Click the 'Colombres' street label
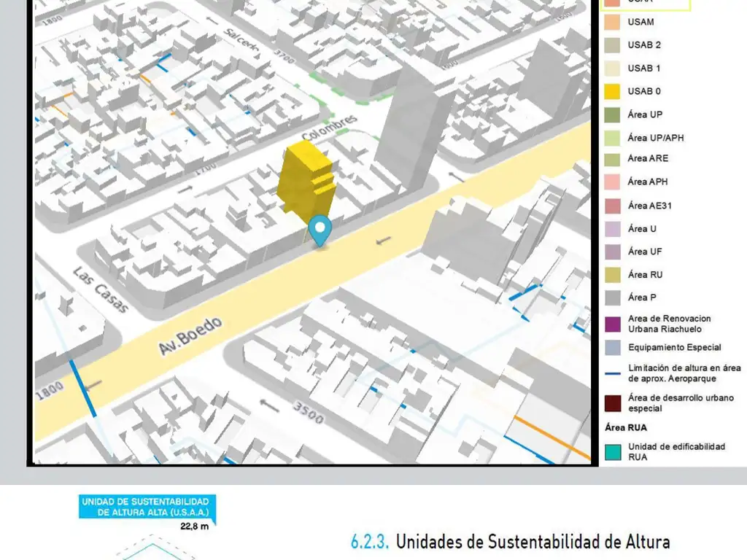The width and height of the screenshot is (747, 560). 329,127
